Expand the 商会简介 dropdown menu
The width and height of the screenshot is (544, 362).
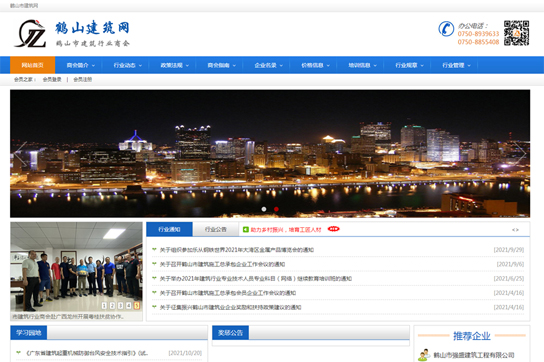point(80,65)
